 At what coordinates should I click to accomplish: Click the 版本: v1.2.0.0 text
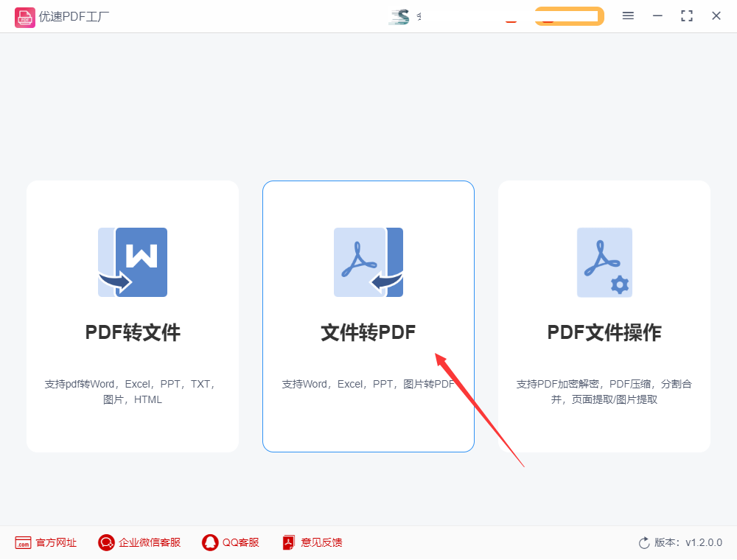688,542
